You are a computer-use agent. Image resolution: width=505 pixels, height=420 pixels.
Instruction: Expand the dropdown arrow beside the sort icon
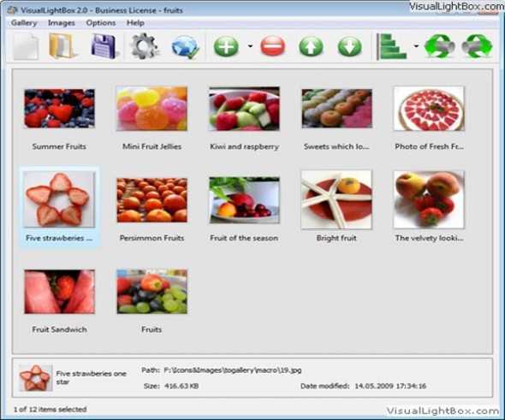point(416,46)
